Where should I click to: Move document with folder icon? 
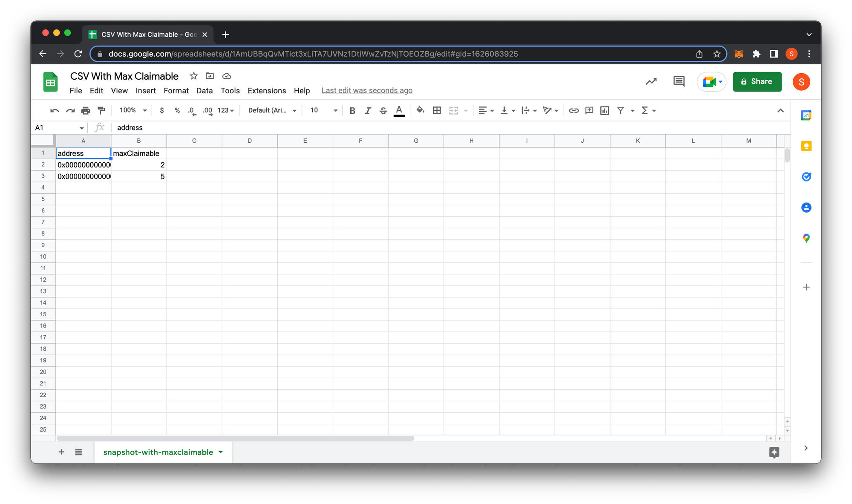tap(210, 76)
